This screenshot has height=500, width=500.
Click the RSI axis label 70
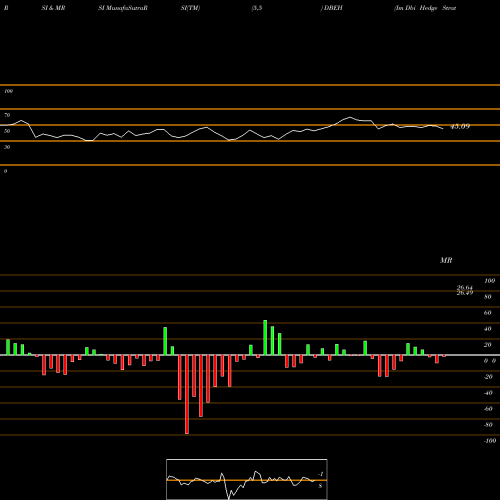[7, 115]
